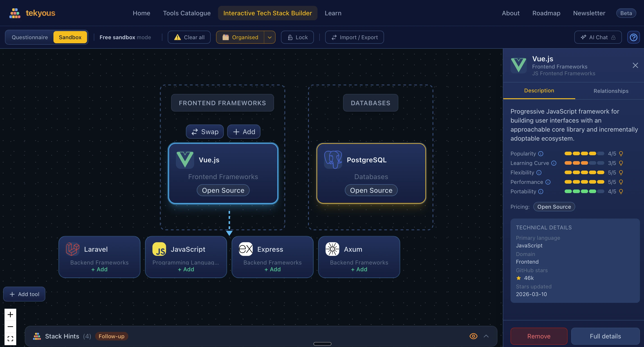Go to Home page
This screenshot has width=644, height=347.
point(141,13)
